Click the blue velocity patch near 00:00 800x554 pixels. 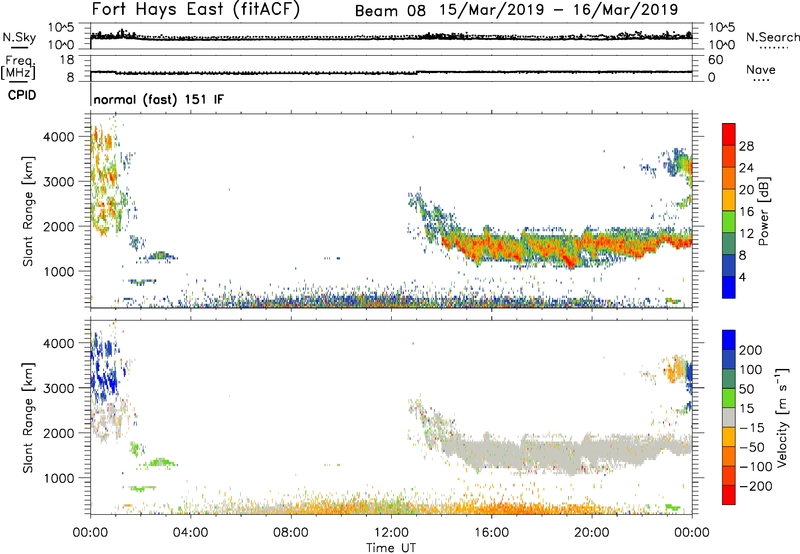click(x=104, y=370)
